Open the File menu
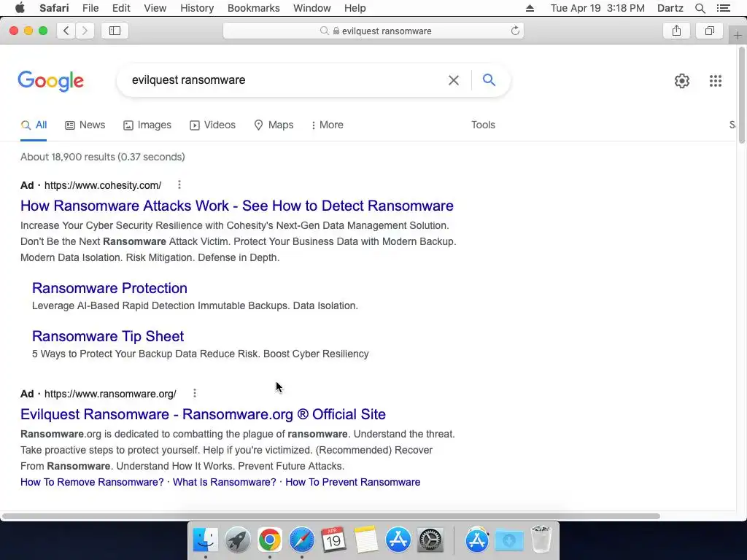Image resolution: width=747 pixels, height=560 pixels. (90, 8)
